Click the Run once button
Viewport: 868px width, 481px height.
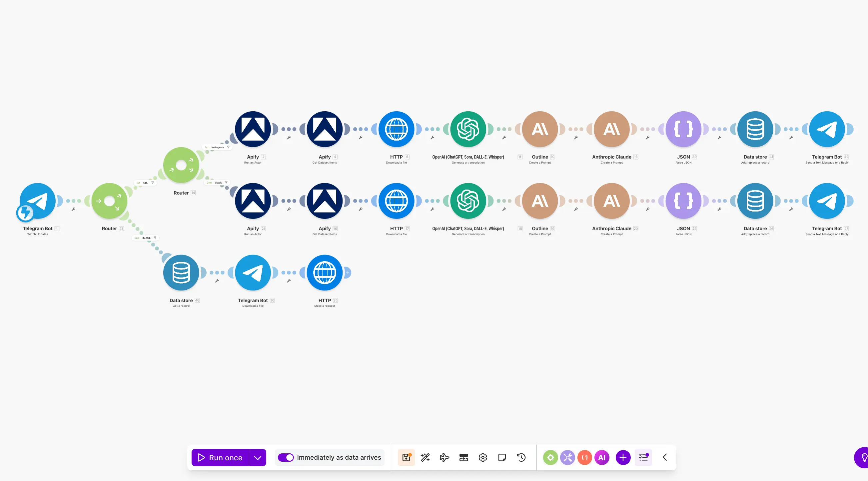[x=220, y=457]
